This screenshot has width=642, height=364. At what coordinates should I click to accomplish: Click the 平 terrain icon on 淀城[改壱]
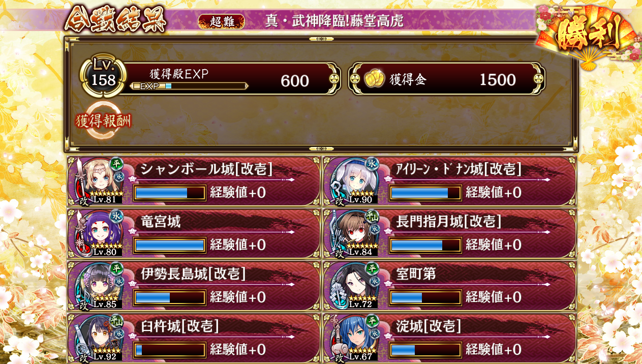pos(373,321)
